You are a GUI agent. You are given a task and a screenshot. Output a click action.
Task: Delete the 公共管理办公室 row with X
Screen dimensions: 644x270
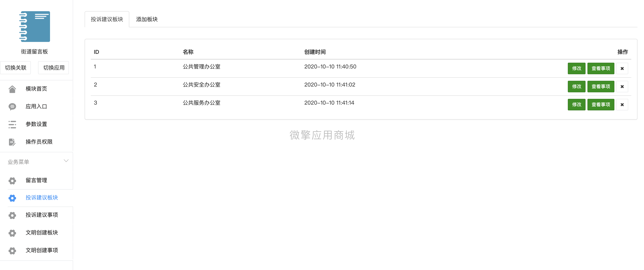(622, 68)
